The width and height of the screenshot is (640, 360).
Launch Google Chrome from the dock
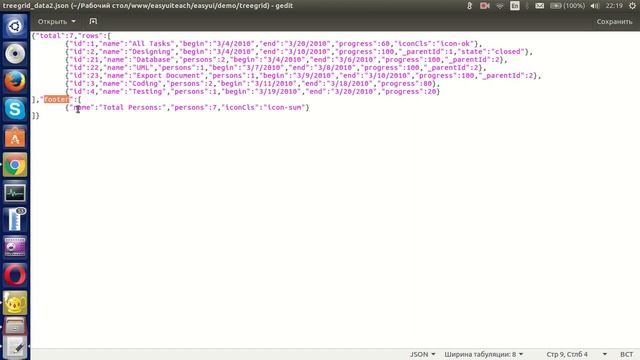15,165
